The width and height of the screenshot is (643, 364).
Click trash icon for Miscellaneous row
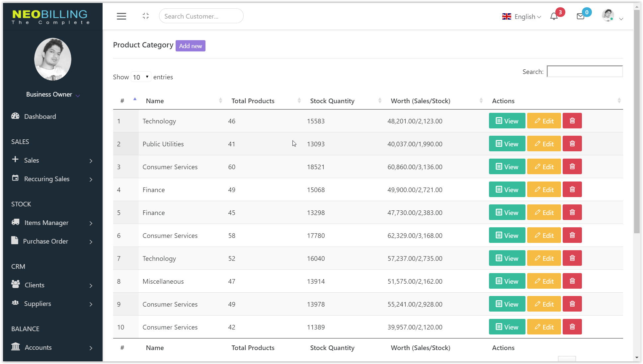pos(572,281)
